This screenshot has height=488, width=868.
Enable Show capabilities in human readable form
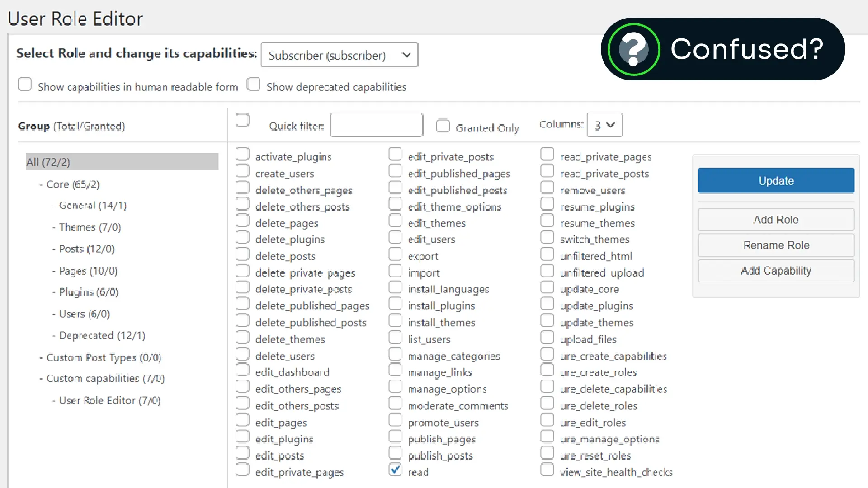point(25,84)
